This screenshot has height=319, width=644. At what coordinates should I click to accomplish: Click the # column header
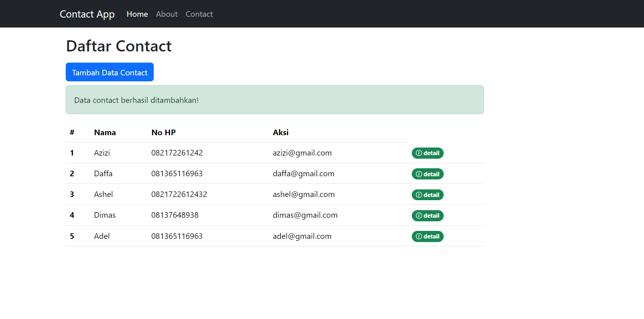coord(72,132)
